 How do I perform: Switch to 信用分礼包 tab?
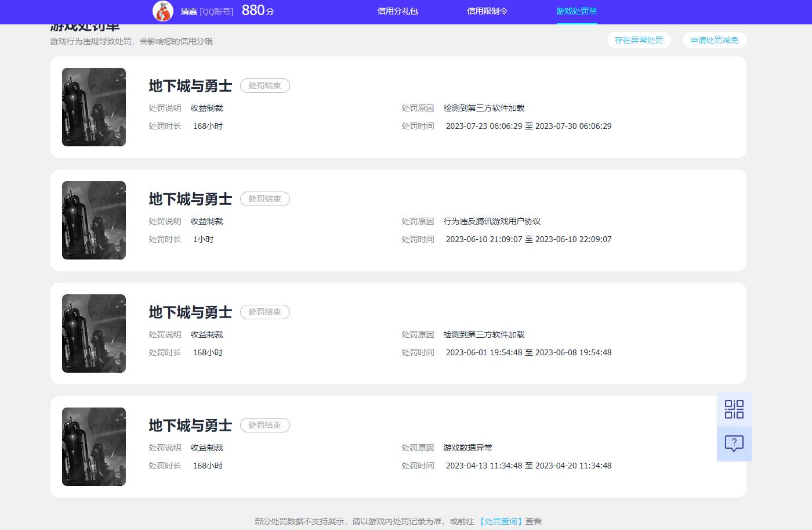(x=397, y=11)
